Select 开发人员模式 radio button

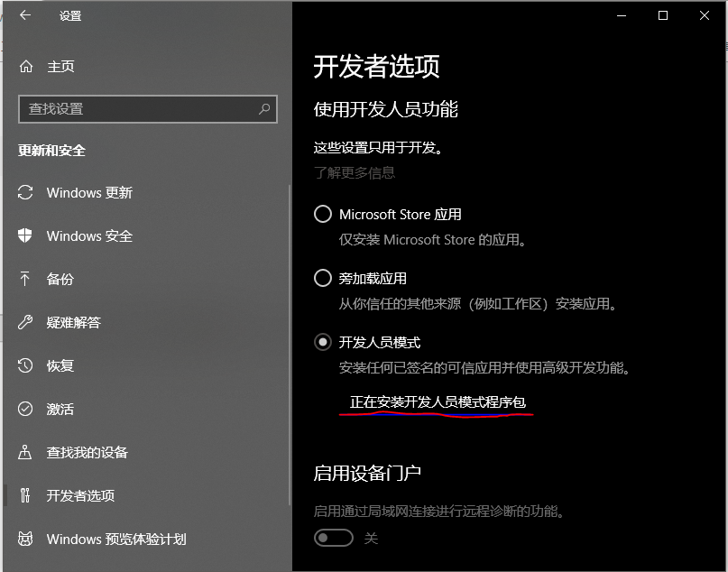pyautogui.click(x=323, y=342)
